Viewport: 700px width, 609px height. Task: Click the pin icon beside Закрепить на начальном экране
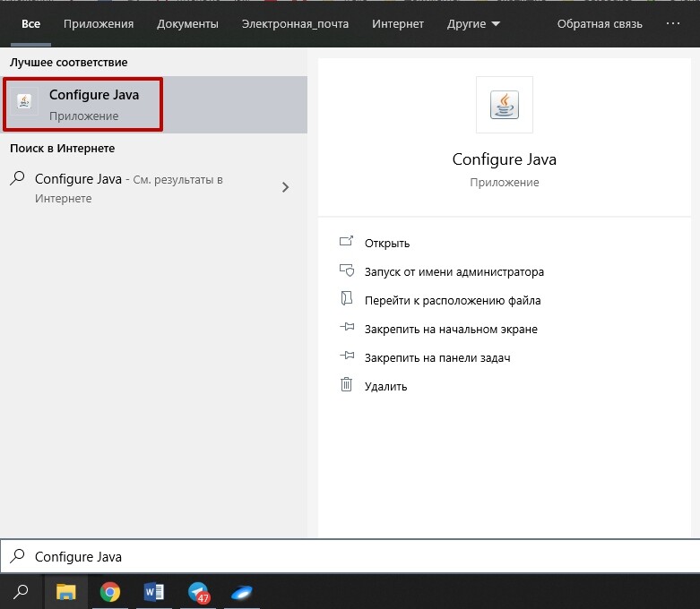[x=347, y=327]
